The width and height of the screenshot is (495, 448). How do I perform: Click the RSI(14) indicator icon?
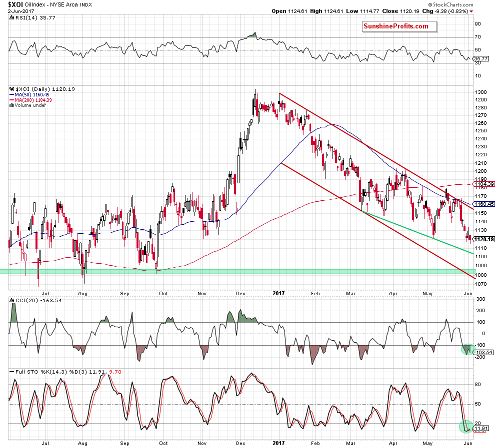point(11,18)
